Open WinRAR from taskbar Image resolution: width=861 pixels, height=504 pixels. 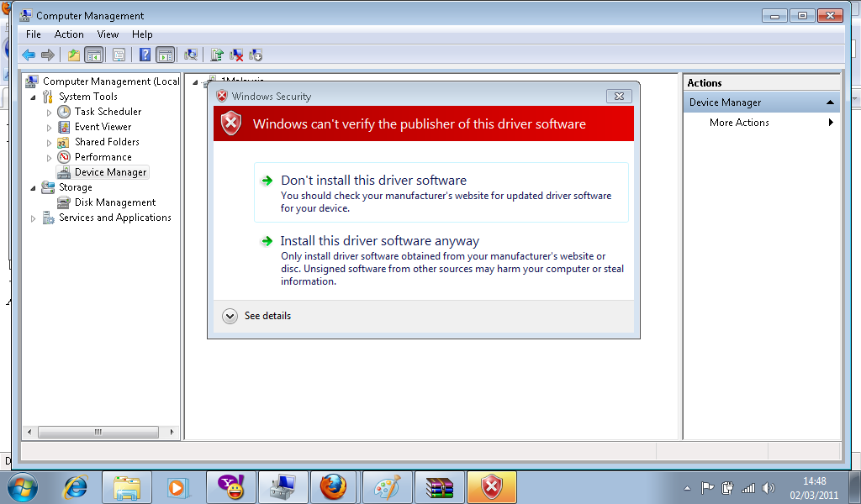[439, 487]
